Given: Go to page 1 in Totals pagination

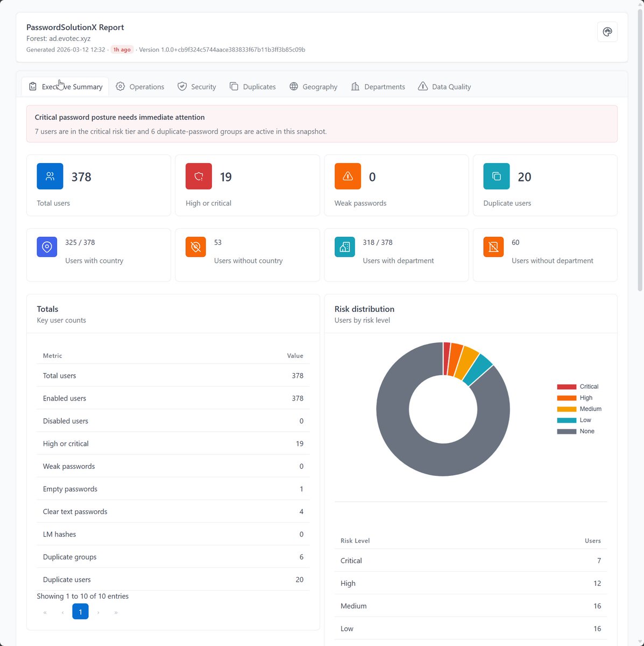Looking at the screenshot, I should click(x=80, y=612).
